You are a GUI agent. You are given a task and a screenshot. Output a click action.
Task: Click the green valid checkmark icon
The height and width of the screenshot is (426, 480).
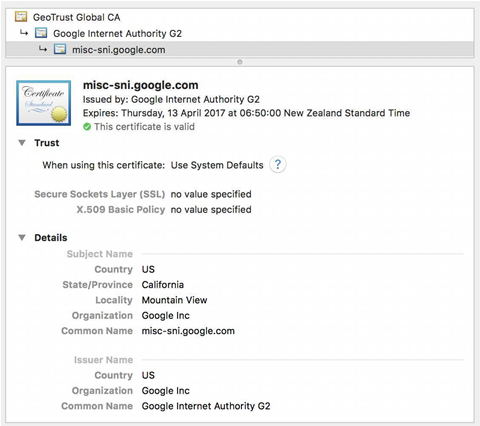click(x=87, y=127)
